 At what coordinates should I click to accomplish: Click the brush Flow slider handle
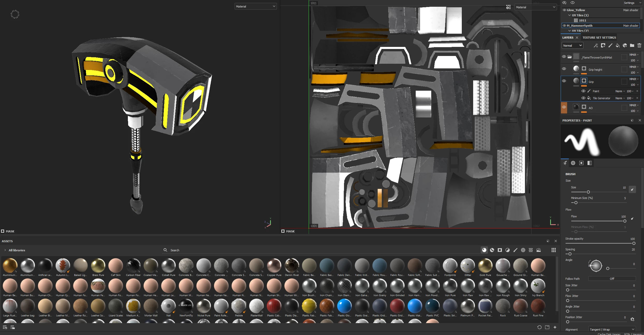625,221
